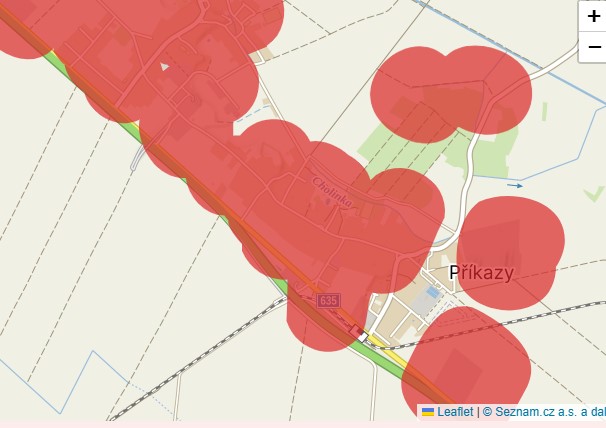Click the two-lobed red zone north of Příkazy

click(x=451, y=94)
